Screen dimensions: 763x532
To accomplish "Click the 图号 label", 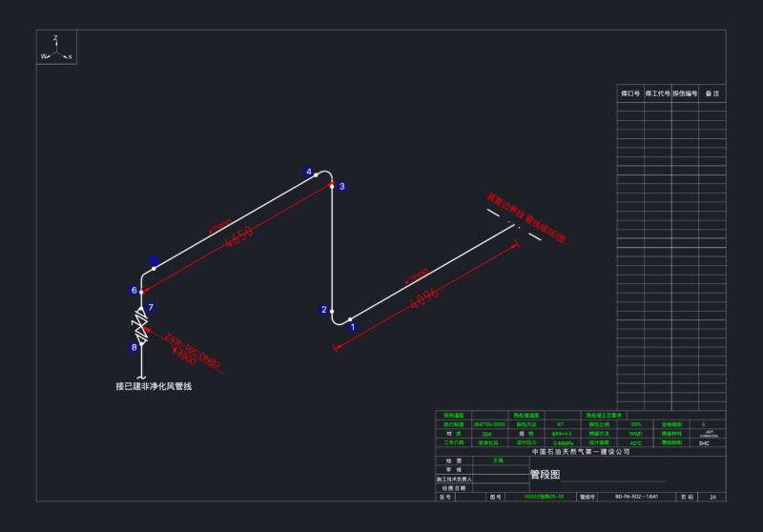I will pos(495,497).
